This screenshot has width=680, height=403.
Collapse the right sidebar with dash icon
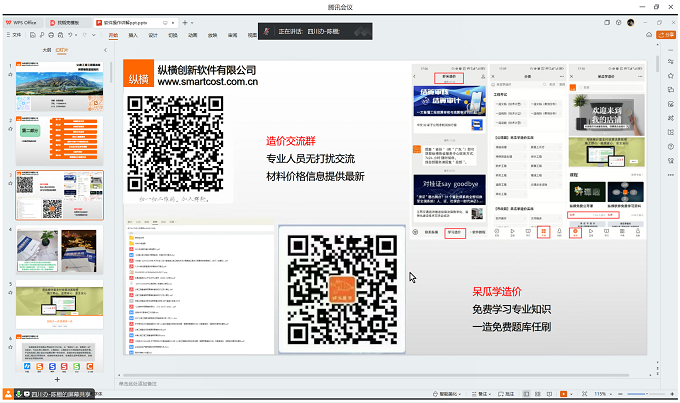671,50
